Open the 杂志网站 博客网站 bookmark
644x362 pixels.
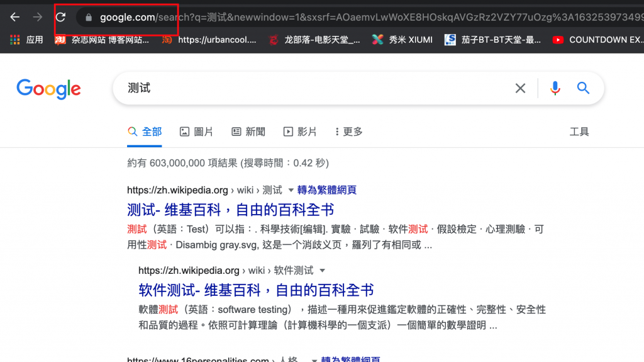(102, 40)
